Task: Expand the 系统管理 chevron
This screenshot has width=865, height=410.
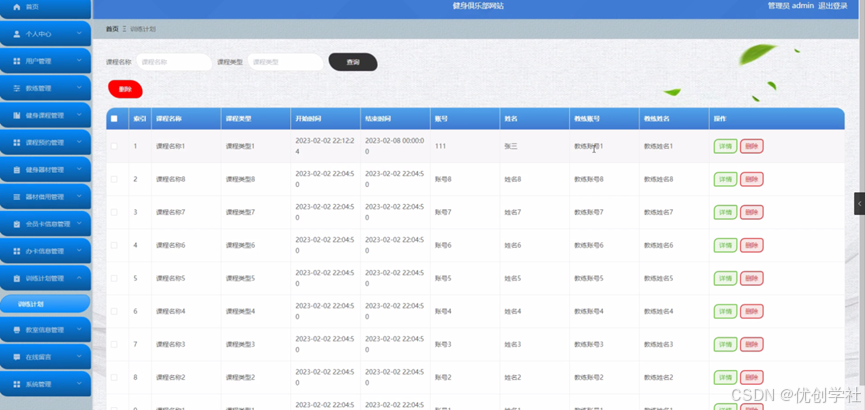Action: (79, 384)
